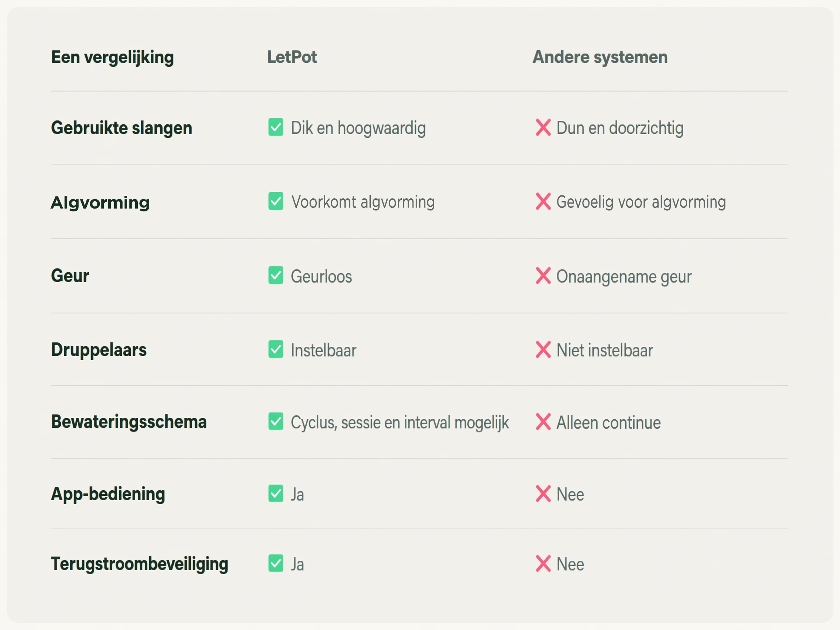Screen dimensions: 840x630
Task: Select the Andere systemen column header
Action: (x=600, y=57)
